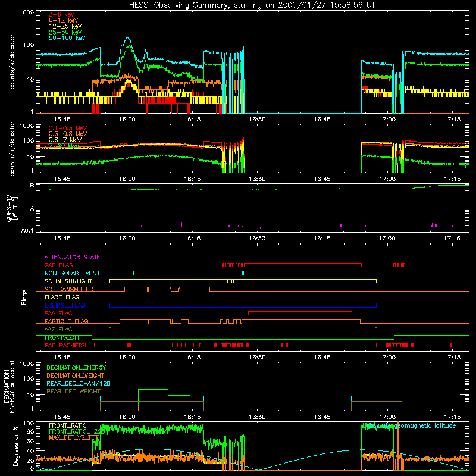This screenshot has height=476, width=476.
Task: Click the 50-100 keV curve peak near 16:00
Action: pyautogui.click(x=127, y=38)
